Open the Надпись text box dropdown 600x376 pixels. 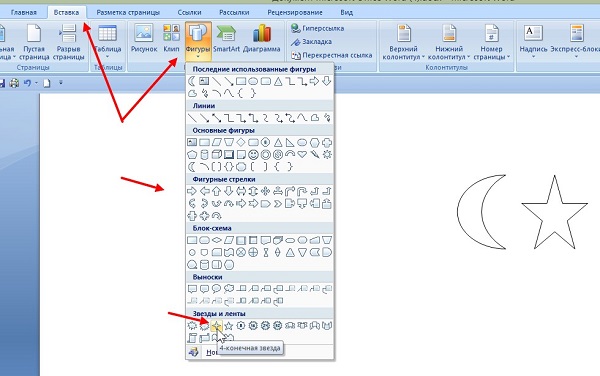(533, 42)
